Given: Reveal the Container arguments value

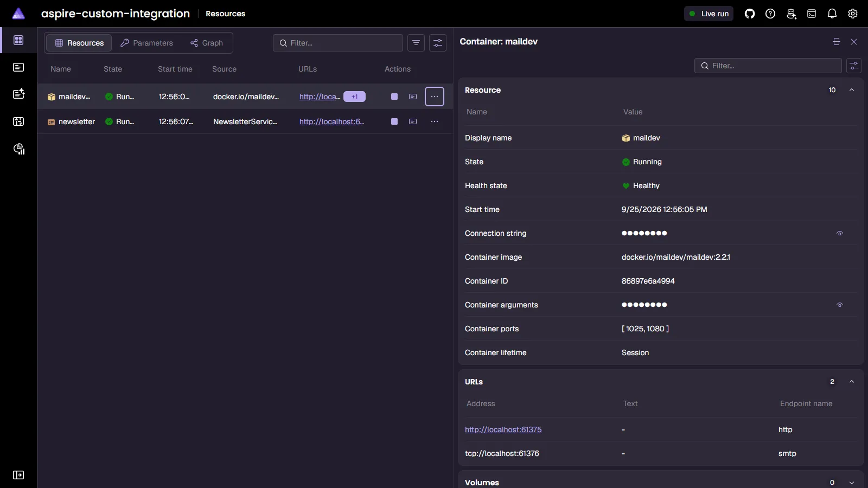Looking at the screenshot, I should tap(839, 305).
